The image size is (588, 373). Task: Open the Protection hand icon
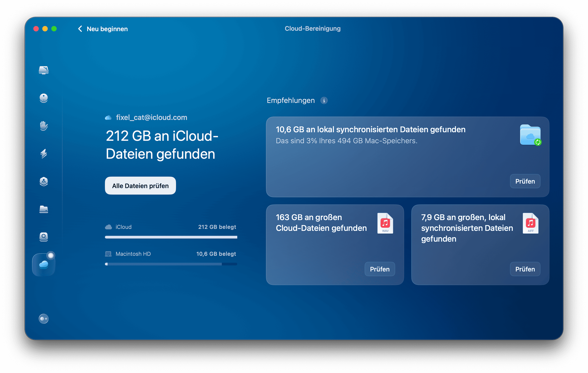coord(43,126)
